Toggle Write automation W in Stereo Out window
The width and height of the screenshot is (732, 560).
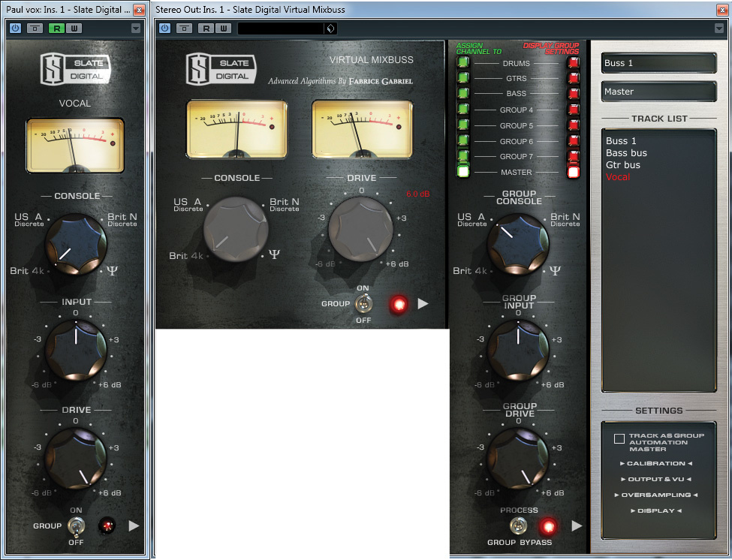pyautogui.click(x=224, y=29)
